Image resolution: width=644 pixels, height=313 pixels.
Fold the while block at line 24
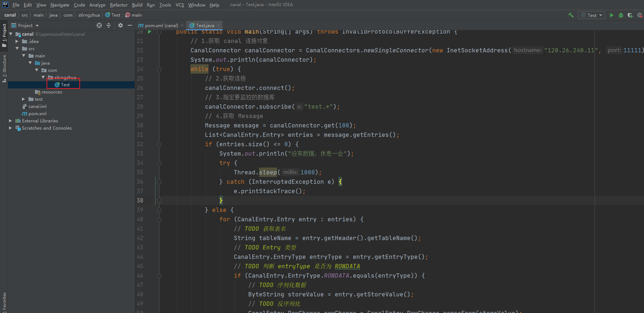point(159,69)
